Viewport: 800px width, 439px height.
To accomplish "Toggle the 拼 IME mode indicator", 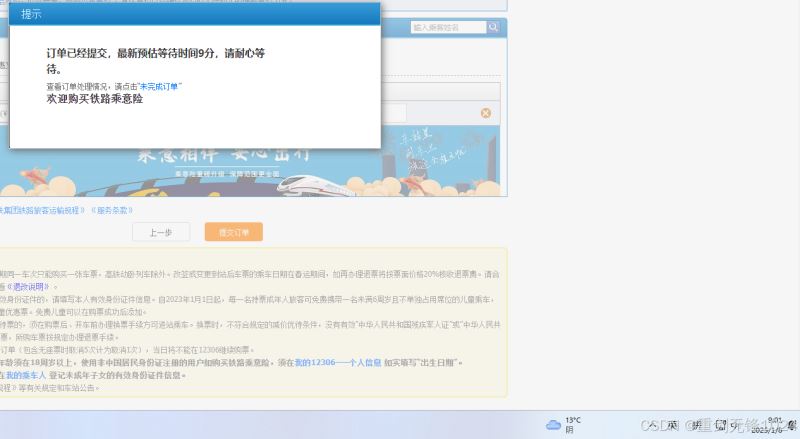I will (696, 425).
